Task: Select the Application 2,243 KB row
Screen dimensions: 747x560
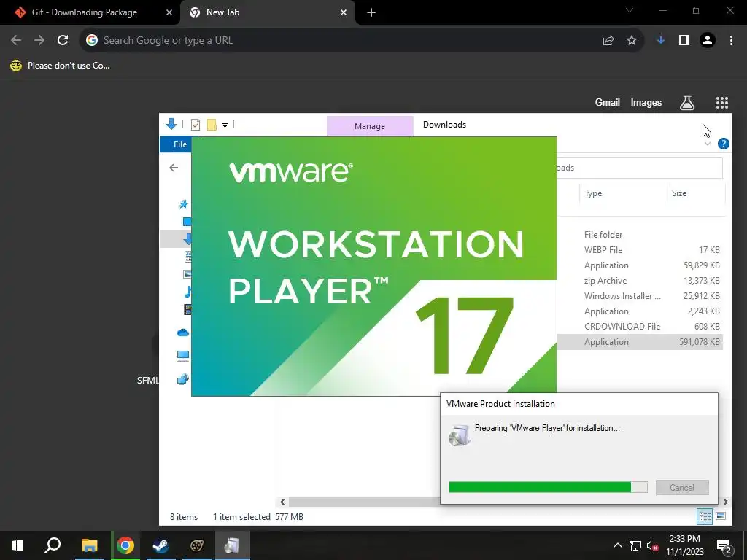Action: pyautogui.click(x=640, y=311)
